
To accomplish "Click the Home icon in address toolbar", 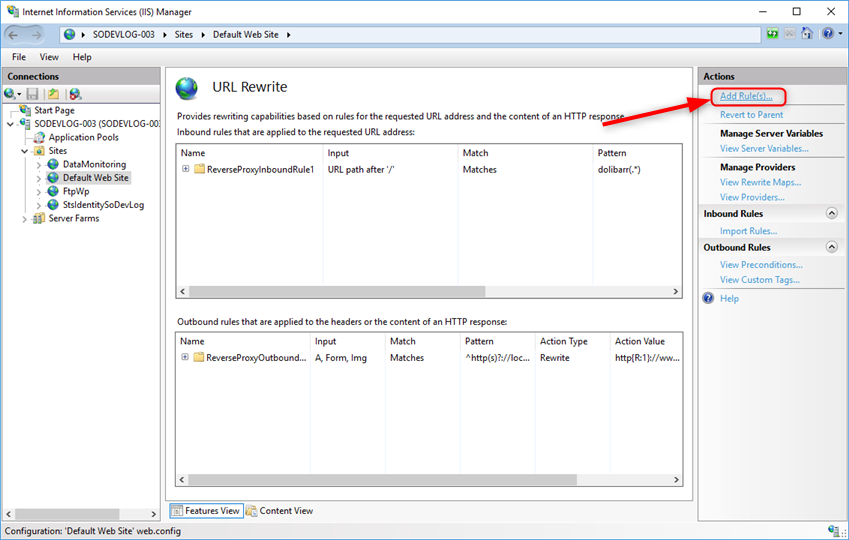I will tap(807, 34).
